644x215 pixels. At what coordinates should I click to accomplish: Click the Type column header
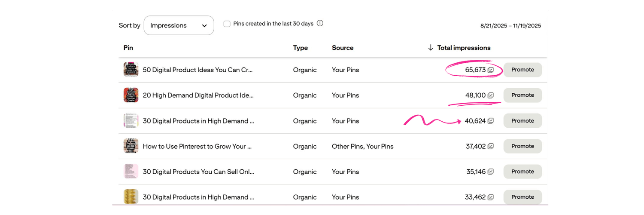point(301,48)
